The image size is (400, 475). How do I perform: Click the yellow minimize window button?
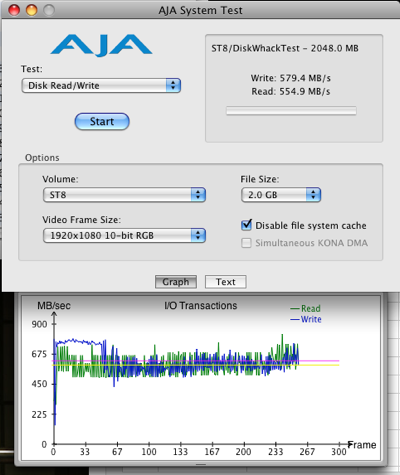(x=32, y=10)
